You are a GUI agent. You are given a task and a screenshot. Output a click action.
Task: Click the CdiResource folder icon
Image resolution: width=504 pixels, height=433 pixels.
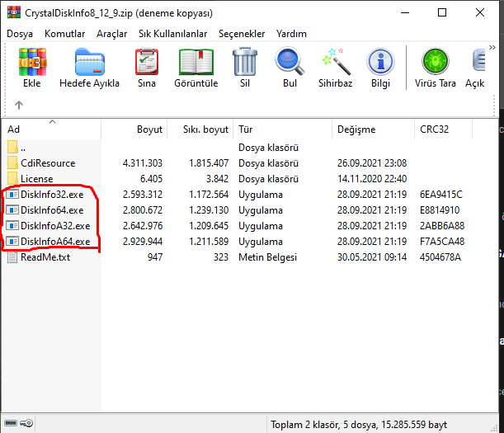pos(12,162)
